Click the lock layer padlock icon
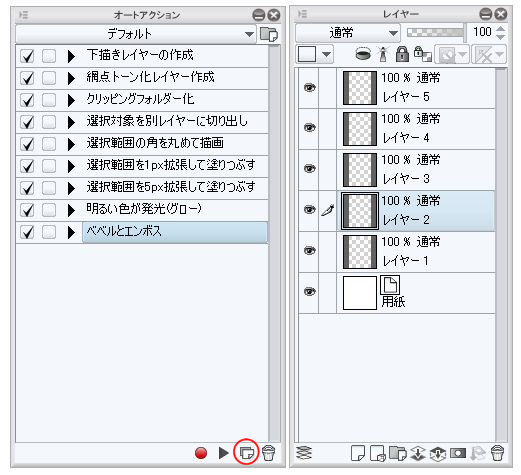 [402, 54]
